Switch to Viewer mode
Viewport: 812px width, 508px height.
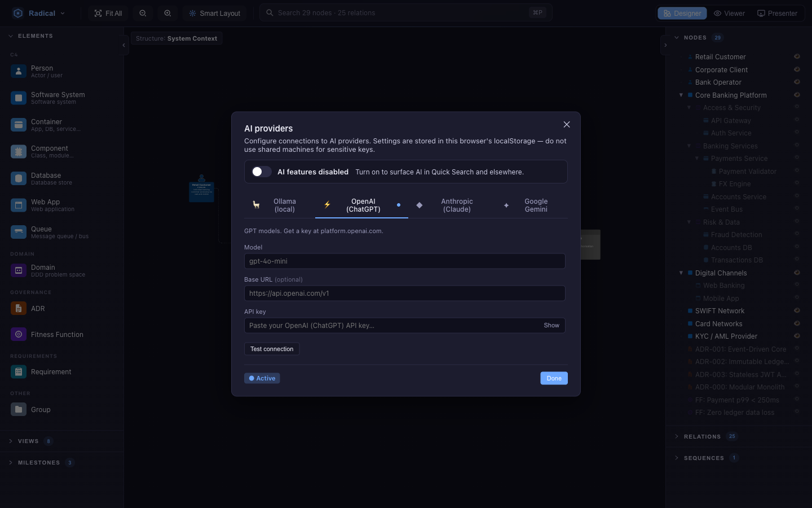[x=729, y=13]
